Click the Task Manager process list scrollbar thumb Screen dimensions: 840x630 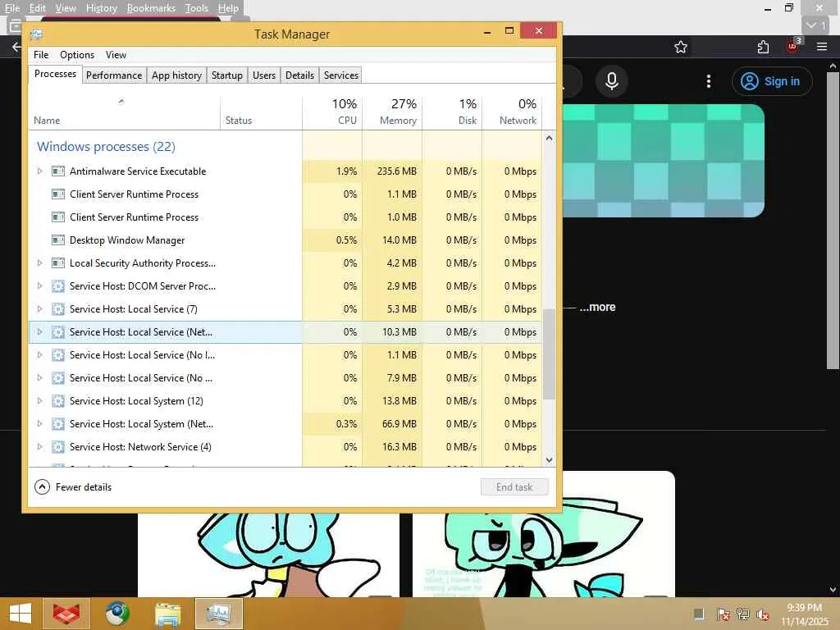point(549,354)
